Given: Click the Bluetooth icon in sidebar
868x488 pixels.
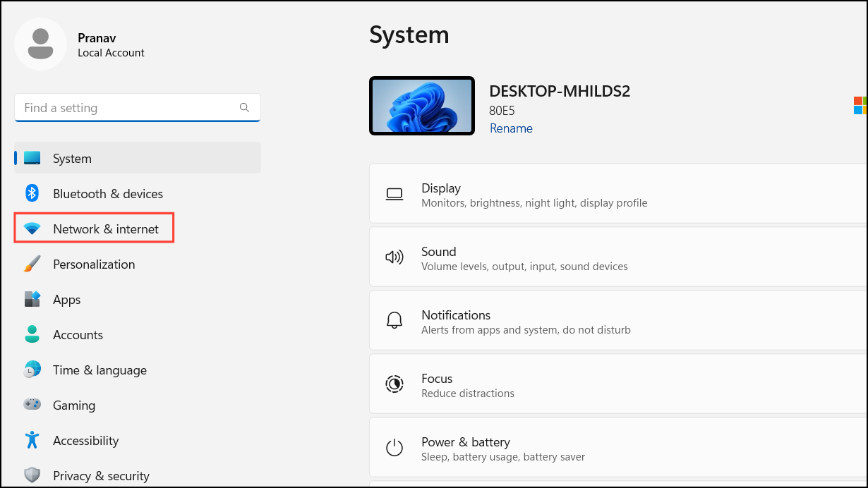Looking at the screenshot, I should click(32, 193).
